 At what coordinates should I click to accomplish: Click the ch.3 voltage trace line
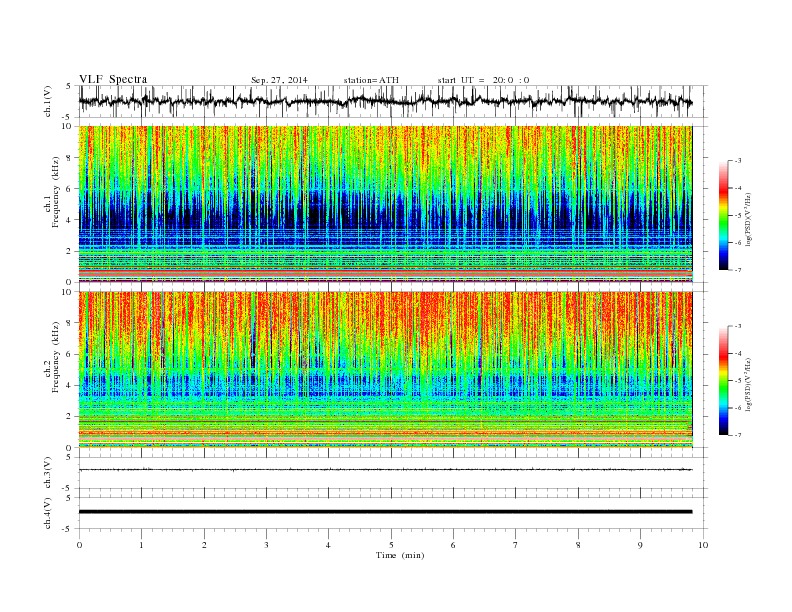point(386,470)
